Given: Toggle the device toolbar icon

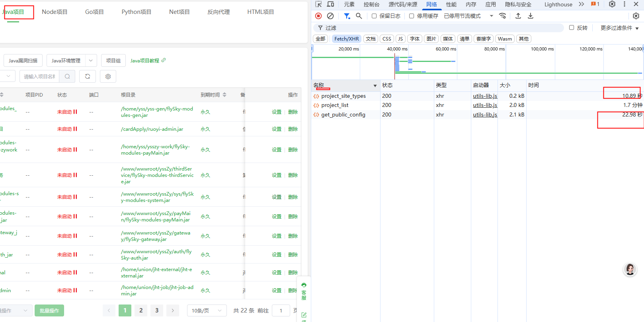Looking at the screenshot, I should coord(330,4).
